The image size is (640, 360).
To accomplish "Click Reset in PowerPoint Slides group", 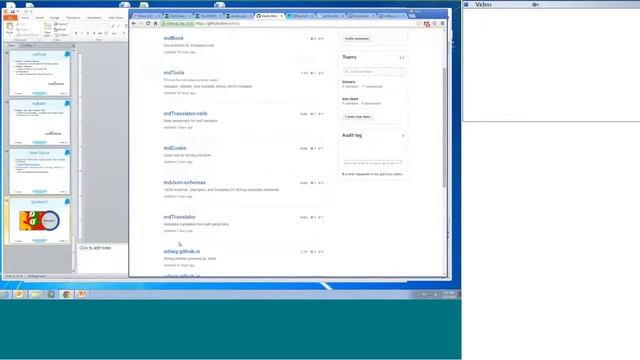I will point(60,29).
